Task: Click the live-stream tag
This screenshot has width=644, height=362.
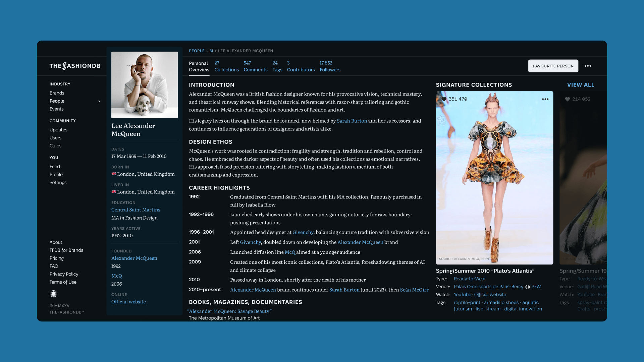Action: [x=488, y=309]
